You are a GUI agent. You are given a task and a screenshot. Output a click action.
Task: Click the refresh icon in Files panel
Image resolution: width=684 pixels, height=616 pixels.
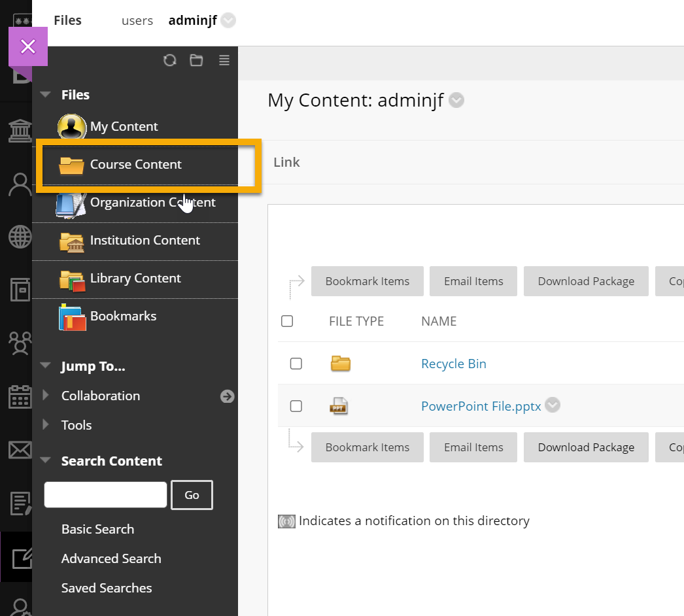[x=170, y=60]
